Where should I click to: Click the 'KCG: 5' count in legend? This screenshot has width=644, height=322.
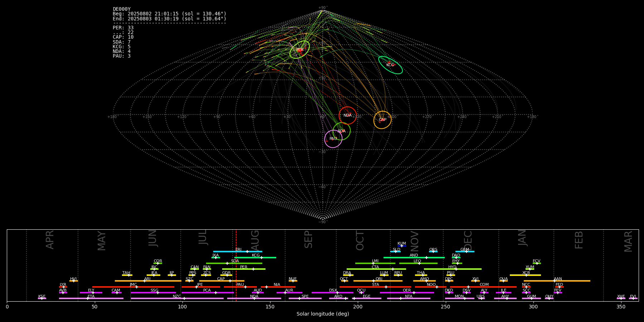point(122,47)
